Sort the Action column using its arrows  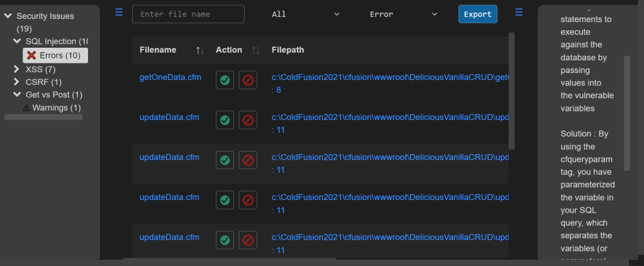coord(256,50)
